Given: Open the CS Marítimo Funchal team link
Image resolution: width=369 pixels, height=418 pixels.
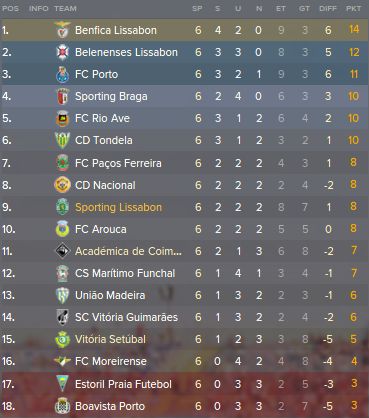Looking at the screenshot, I should click(125, 273).
